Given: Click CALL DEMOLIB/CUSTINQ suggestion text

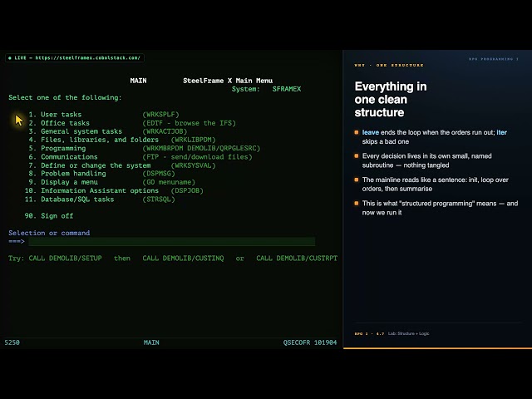Looking at the screenshot, I should coord(183,259).
